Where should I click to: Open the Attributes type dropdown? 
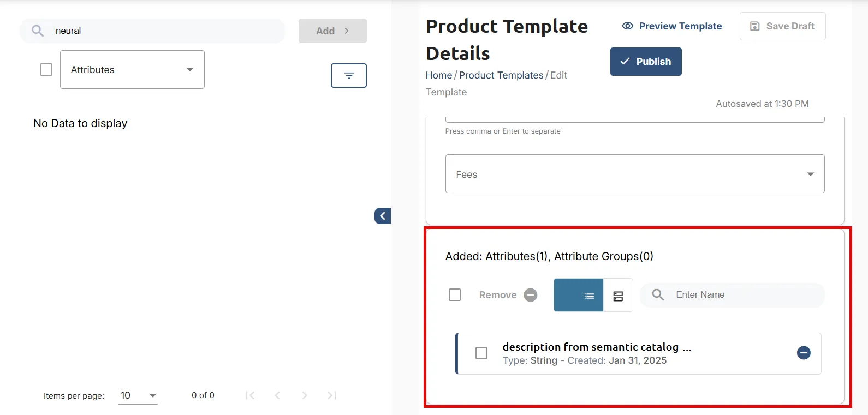coord(132,70)
